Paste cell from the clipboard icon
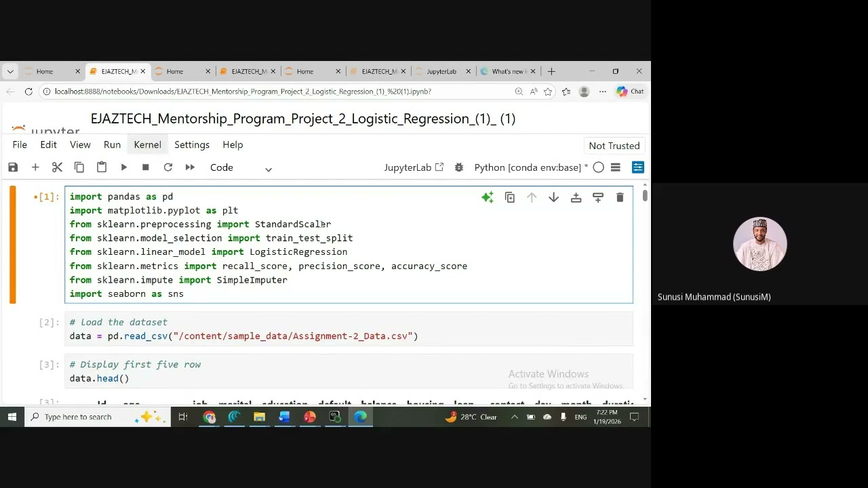The image size is (868, 488). point(102,167)
